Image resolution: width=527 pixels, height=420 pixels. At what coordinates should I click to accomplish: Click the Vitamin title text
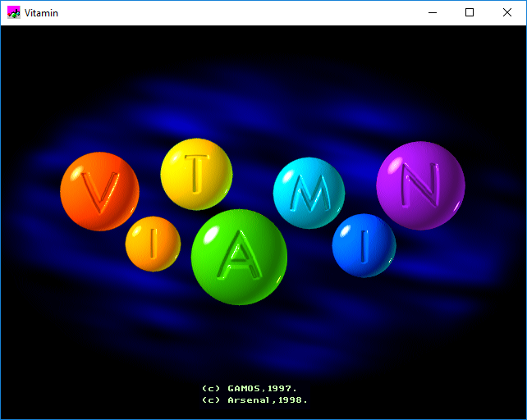(41, 13)
